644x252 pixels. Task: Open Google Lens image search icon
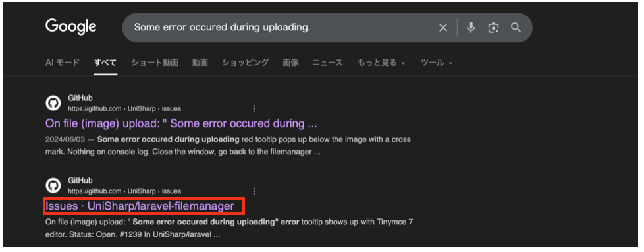click(493, 28)
